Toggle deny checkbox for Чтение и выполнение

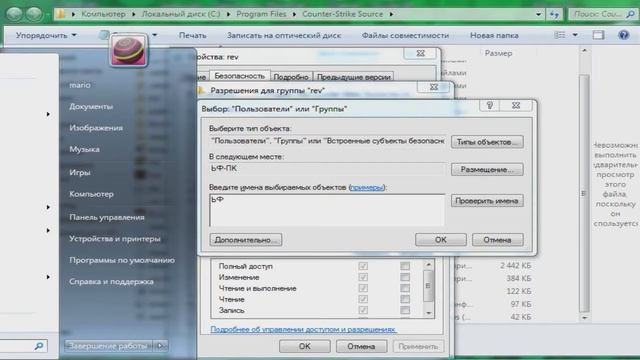405,288
